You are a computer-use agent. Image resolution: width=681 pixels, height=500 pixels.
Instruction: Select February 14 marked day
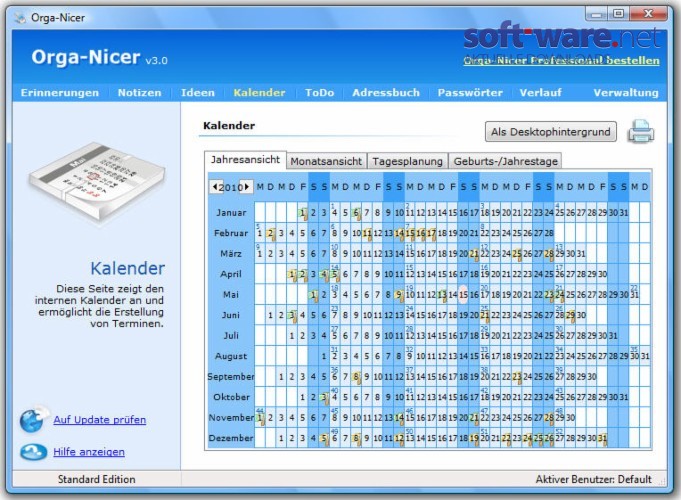click(x=399, y=233)
